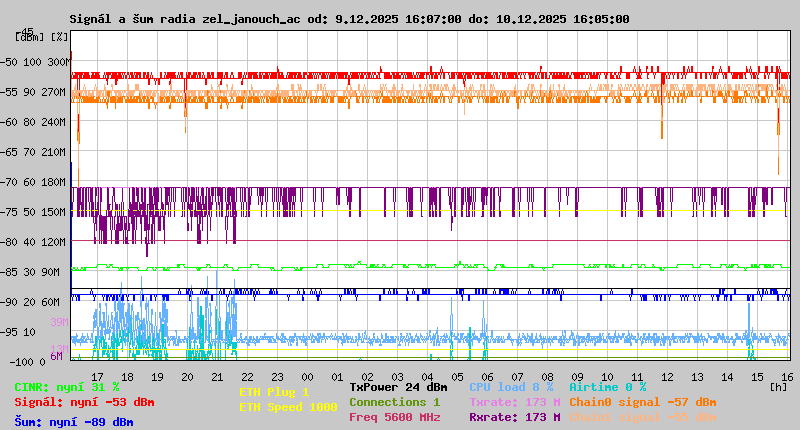The image size is (800, 430).
Task: Click the Freq 5600 MHz label
Action: [x=394, y=417]
